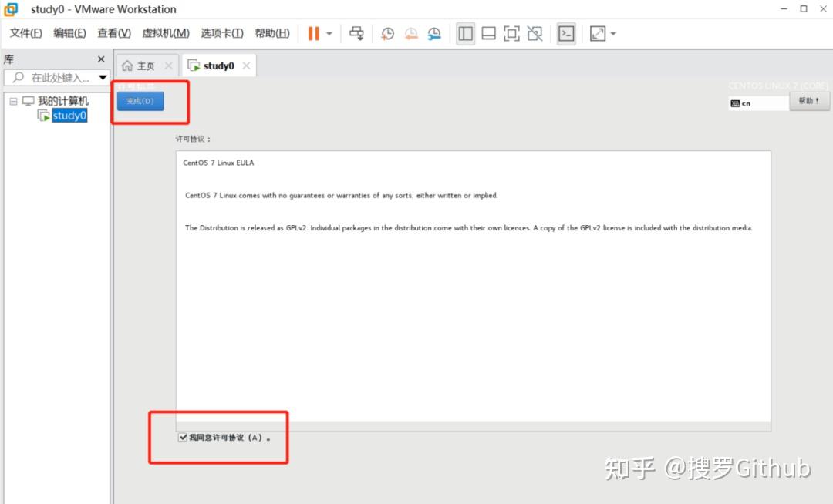The height and width of the screenshot is (504, 833).
Task: Revert to the previous snapshot icon
Action: pos(411,33)
